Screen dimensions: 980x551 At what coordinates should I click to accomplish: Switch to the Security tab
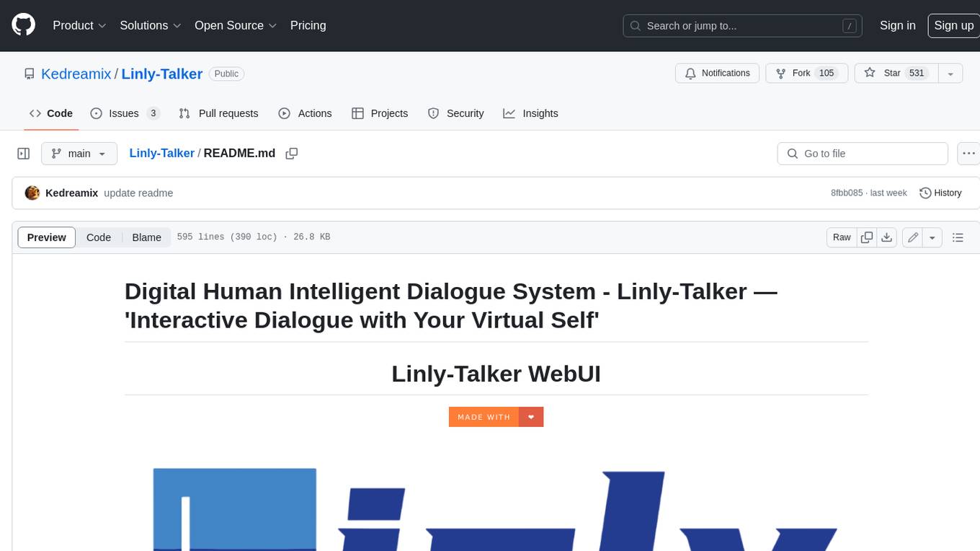click(455, 113)
